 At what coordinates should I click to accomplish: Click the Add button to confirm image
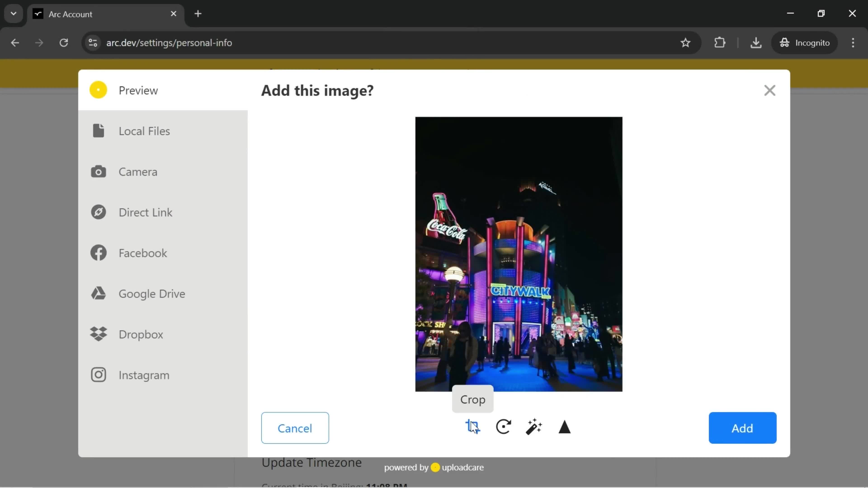tap(742, 428)
